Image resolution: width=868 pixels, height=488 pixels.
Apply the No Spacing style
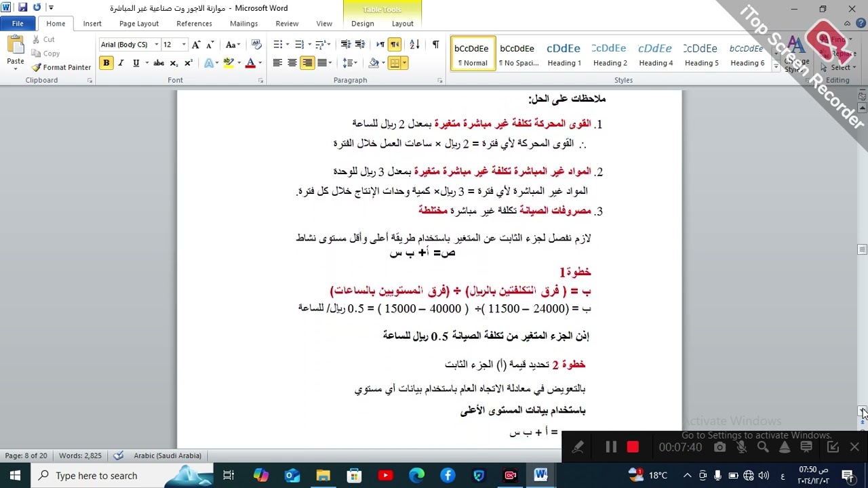tap(517, 54)
